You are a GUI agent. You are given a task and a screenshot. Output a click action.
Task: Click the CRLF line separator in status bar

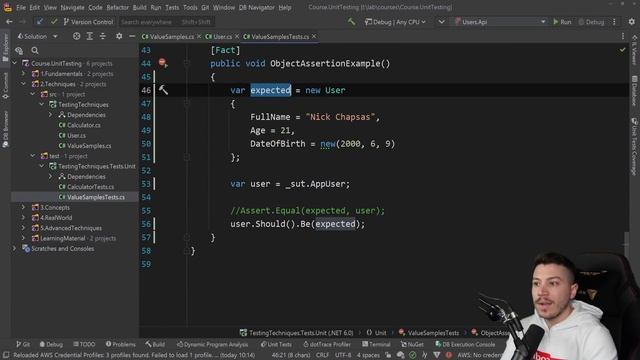tap(322, 355)
